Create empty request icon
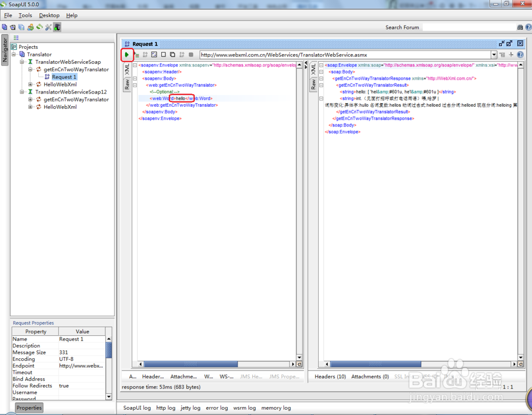The height and width of the screenshot is (415, 532). (163, 55)
